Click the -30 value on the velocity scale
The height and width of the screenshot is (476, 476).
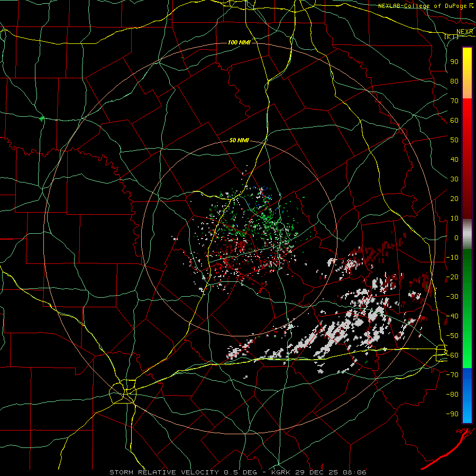(x=452, y=297)
